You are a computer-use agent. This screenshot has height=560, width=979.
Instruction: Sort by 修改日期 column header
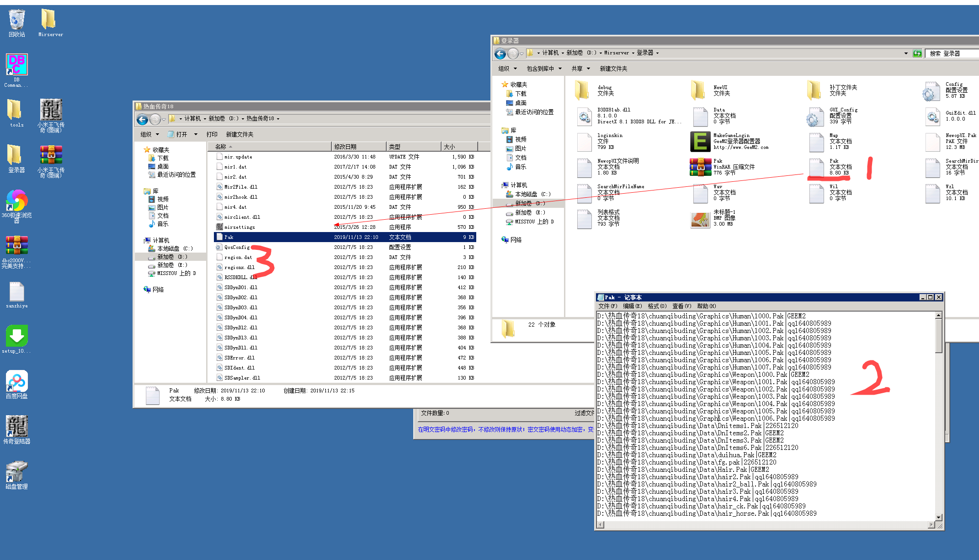pos(359,147)
